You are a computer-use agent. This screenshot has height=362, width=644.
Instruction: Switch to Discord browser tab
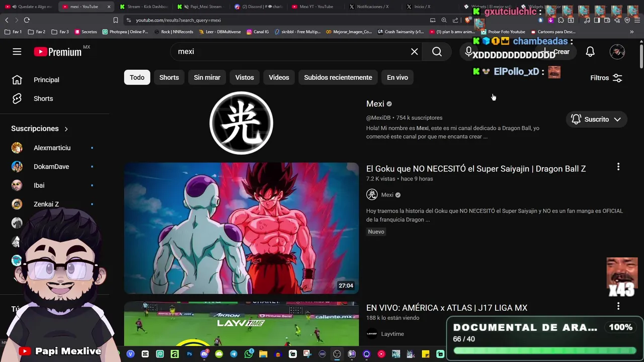point(259,7)
